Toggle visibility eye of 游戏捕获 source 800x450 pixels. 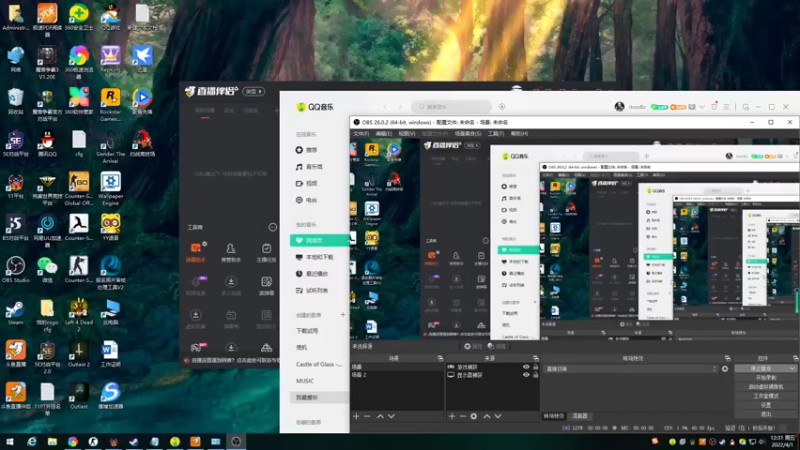click(526, 367)
